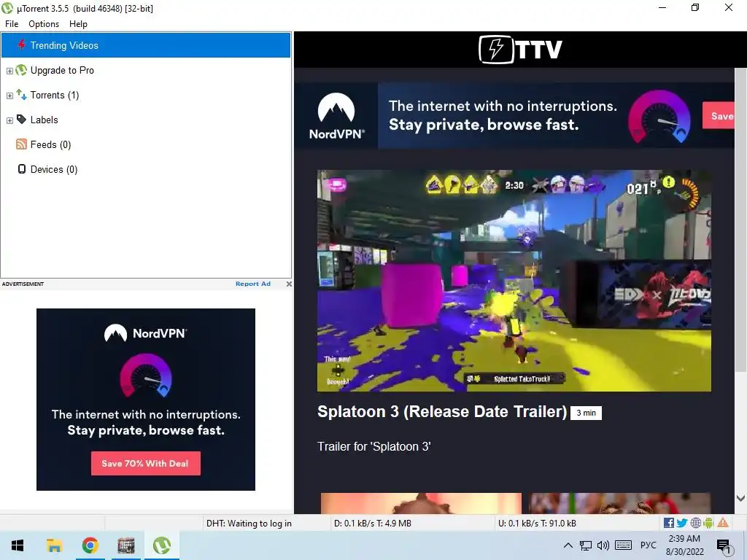Click the Android icon in status bar
Image resolution: width=747 pixels, height=560 pixels.
pos(708,523)
